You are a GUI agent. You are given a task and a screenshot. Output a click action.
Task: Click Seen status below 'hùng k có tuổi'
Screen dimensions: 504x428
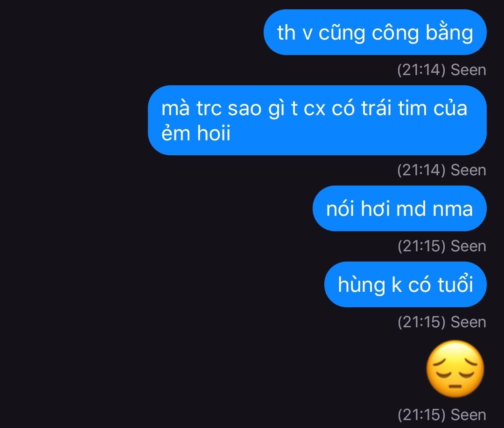tap(469, 322)
